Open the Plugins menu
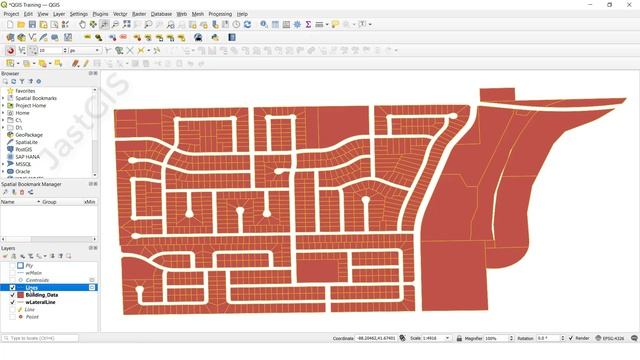Viewport: 640px width, 360px height. (100, 14)
